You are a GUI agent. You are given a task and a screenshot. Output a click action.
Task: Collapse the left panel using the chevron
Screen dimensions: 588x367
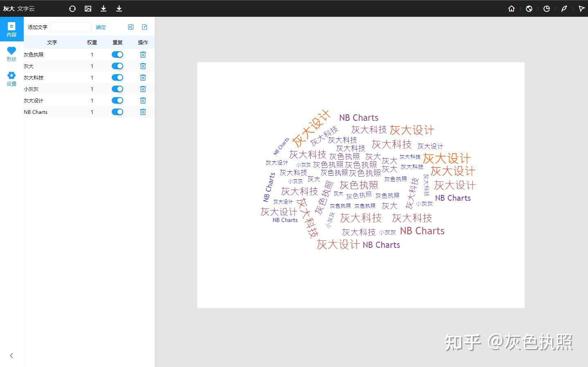coord(11,355)
